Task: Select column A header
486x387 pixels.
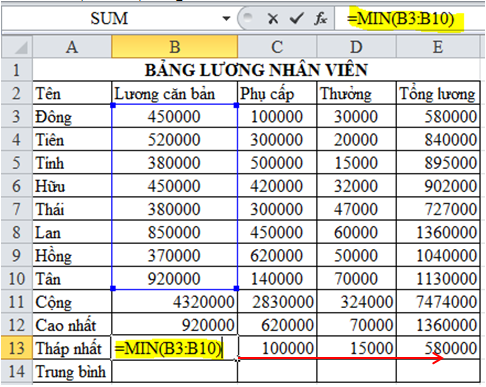Action: pyautogui.click(x=72, y=47)
